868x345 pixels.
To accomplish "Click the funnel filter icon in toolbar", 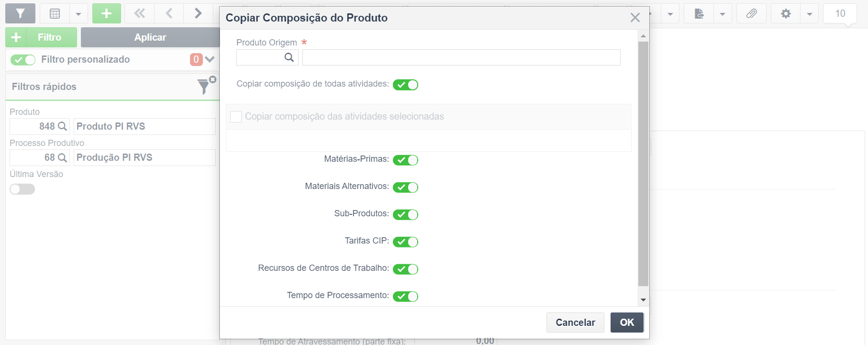I will (x=20, y=13).
